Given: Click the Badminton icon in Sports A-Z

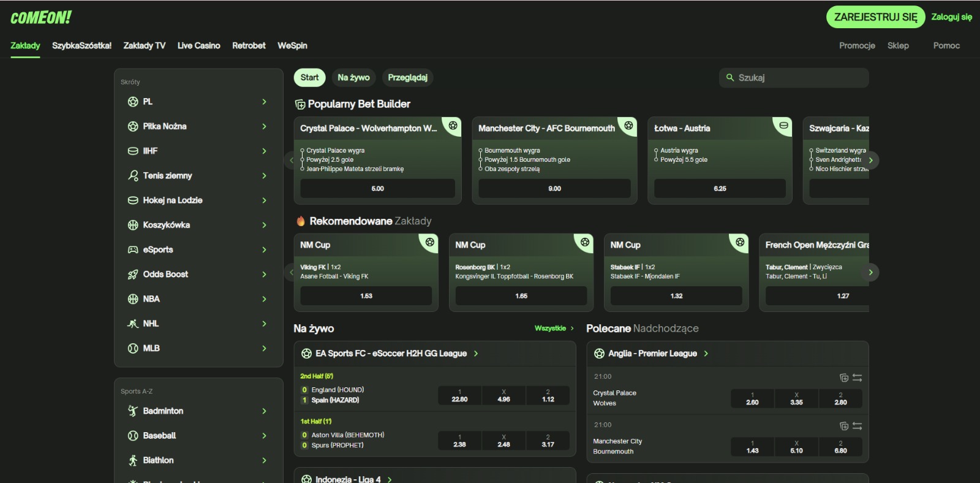Looking at the screenshot, I should coord(133,411).
